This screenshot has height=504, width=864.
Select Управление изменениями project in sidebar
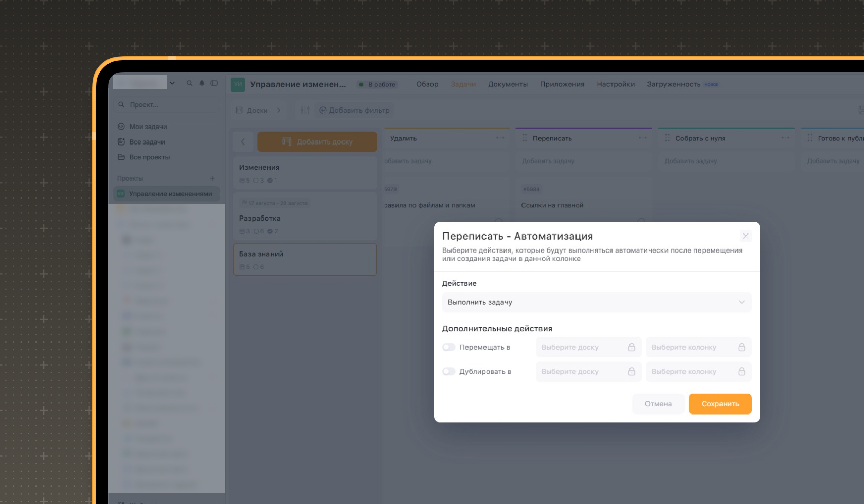167,194
